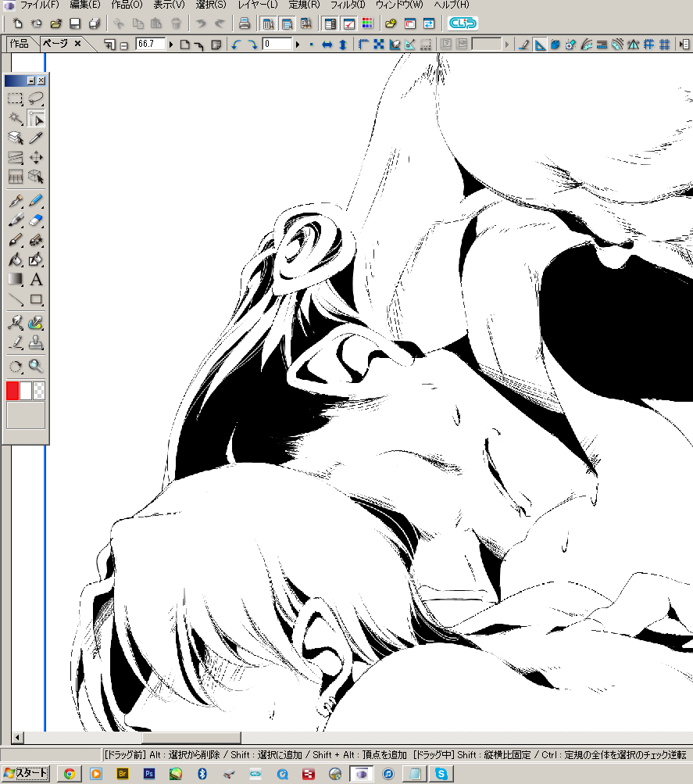Create new page with first toolbar icon
The height and width of the screenshot is (784, 693).
click(17, 23)
